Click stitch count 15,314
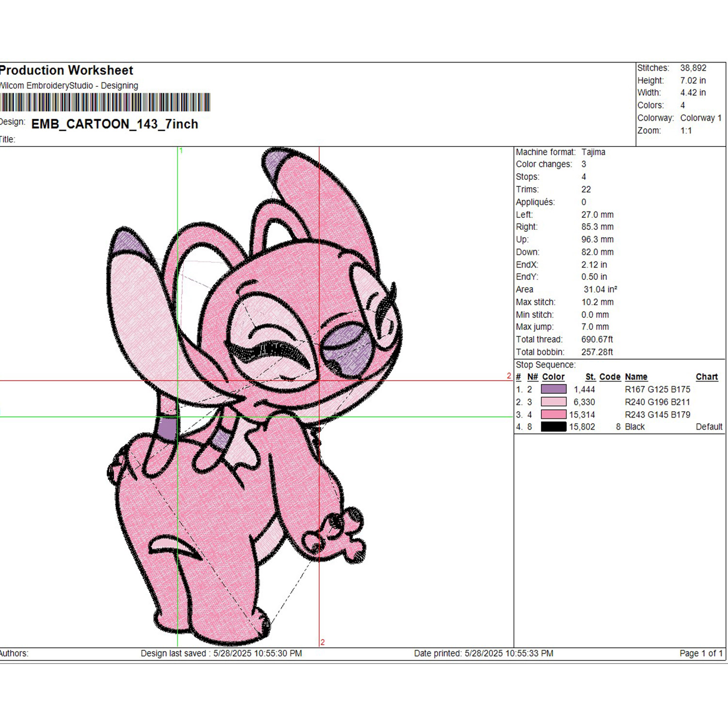 click(x=582, y=414)
